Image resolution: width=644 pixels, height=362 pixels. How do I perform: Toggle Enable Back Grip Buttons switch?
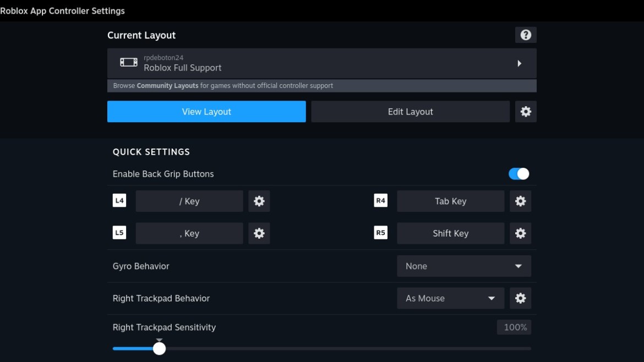(519, 174)
